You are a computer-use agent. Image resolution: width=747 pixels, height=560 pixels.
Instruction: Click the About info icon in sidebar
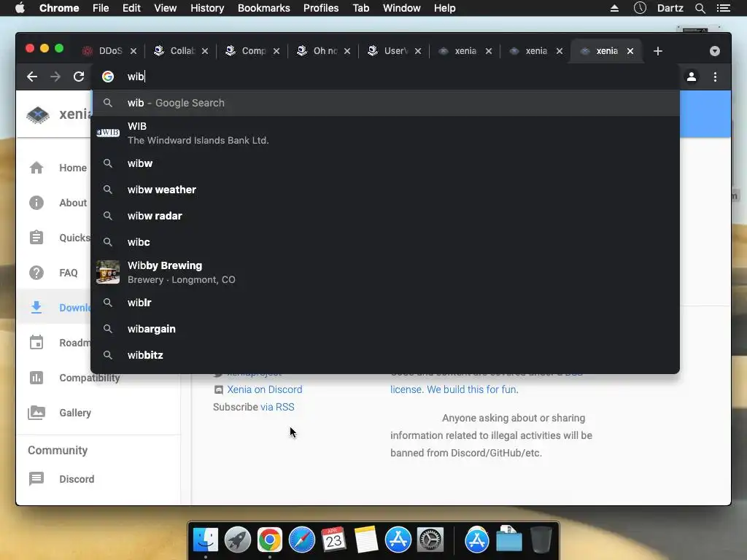point(36,203)
